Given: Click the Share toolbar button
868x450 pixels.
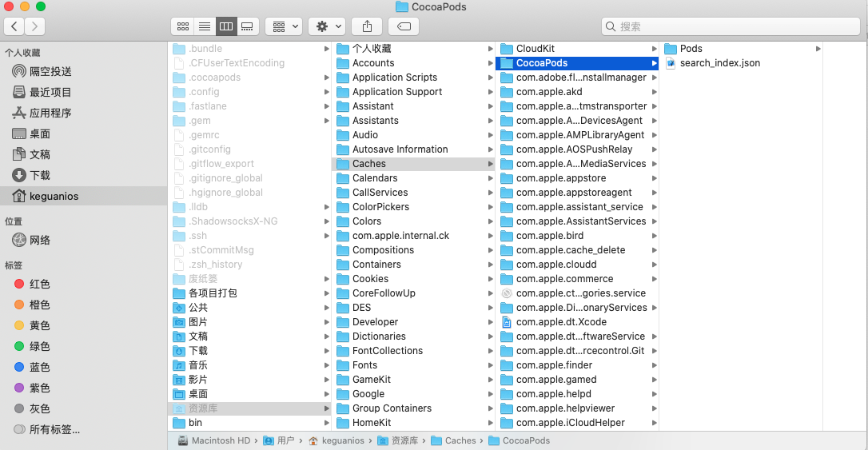Looking at the screenshot, I should point(367,26).
